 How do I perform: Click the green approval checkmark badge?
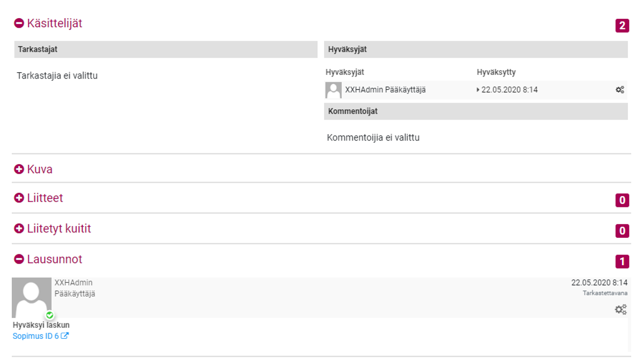point(50,315)
